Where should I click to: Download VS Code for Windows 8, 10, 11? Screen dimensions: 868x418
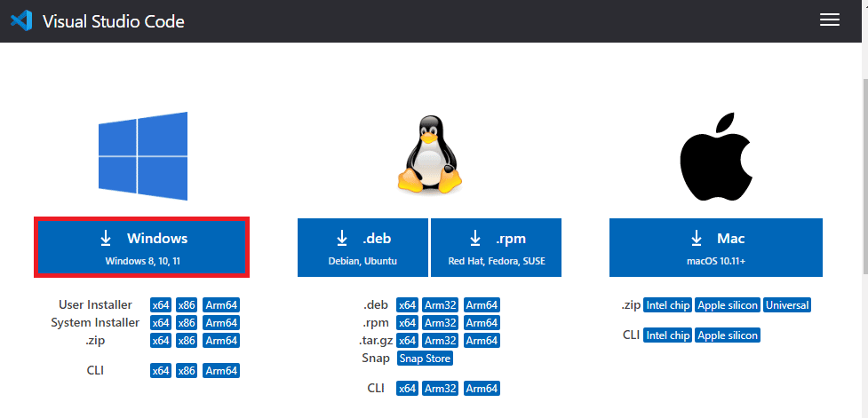point(142,247)
